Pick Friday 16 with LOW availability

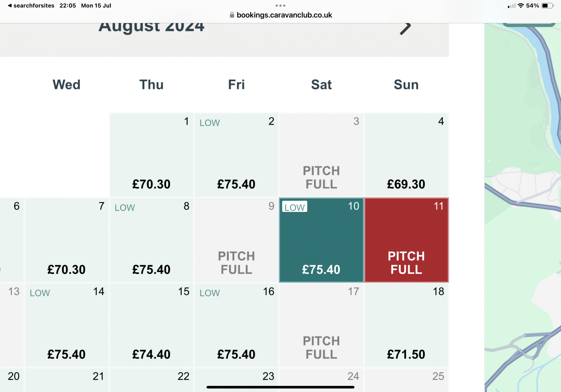coord(236,325)
